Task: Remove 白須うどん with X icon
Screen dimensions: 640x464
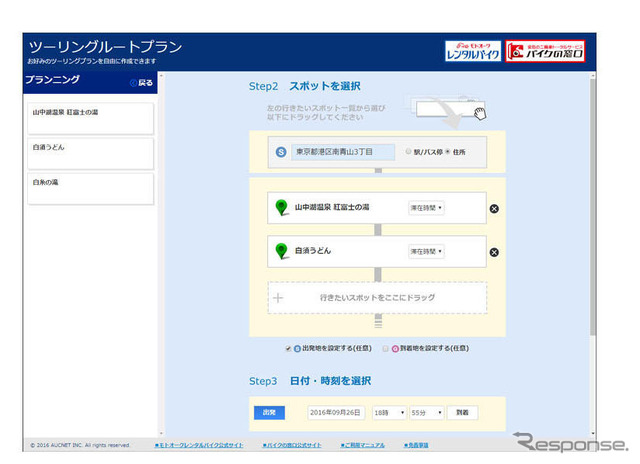Action: pos(494,252)
